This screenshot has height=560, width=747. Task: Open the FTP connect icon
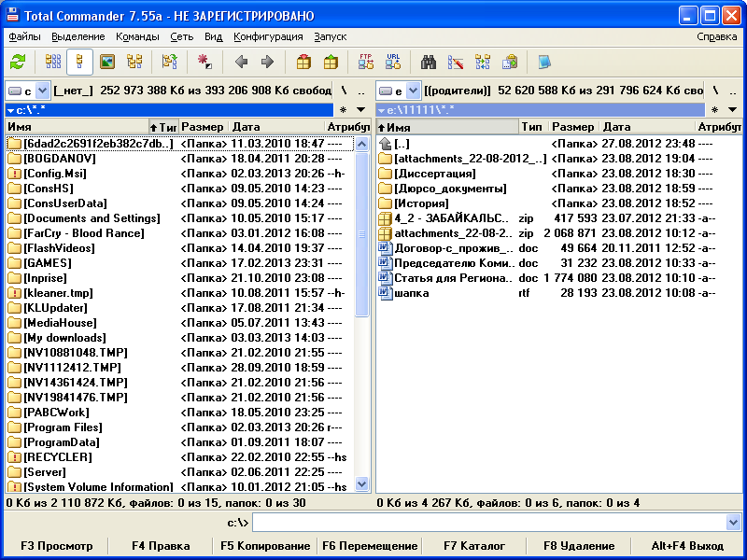[x=366, y=62]
